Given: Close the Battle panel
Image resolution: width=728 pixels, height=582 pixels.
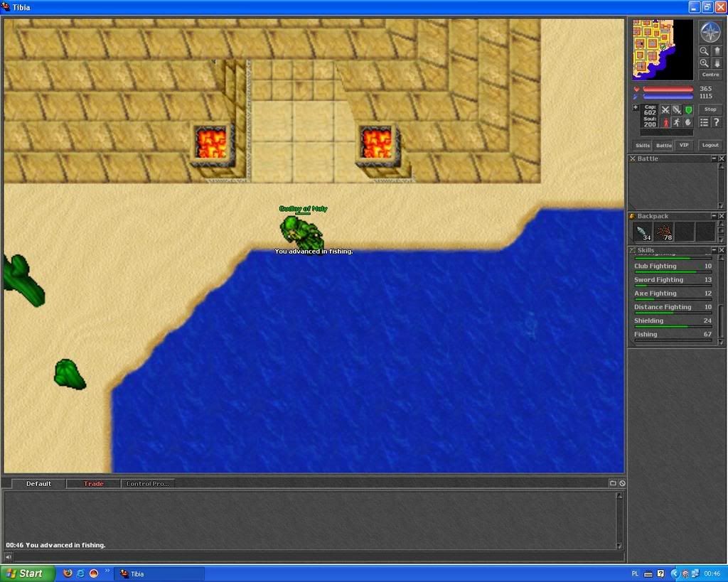Looking at the screenshot, I should (x=722, y=158).
